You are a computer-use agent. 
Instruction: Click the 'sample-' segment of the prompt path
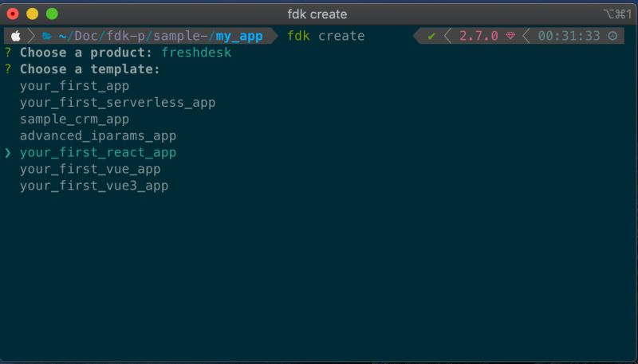coord(181,36)
